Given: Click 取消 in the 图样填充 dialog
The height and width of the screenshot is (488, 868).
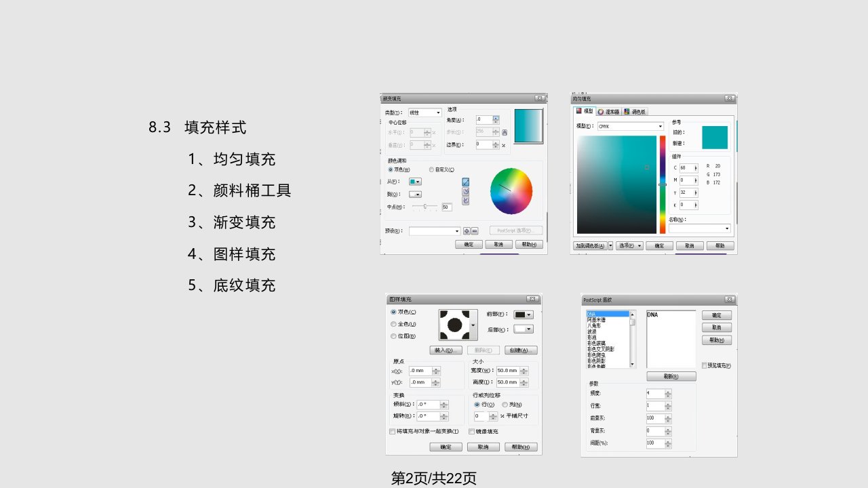Looking at the screenshot, I should (x=483, y=447).
